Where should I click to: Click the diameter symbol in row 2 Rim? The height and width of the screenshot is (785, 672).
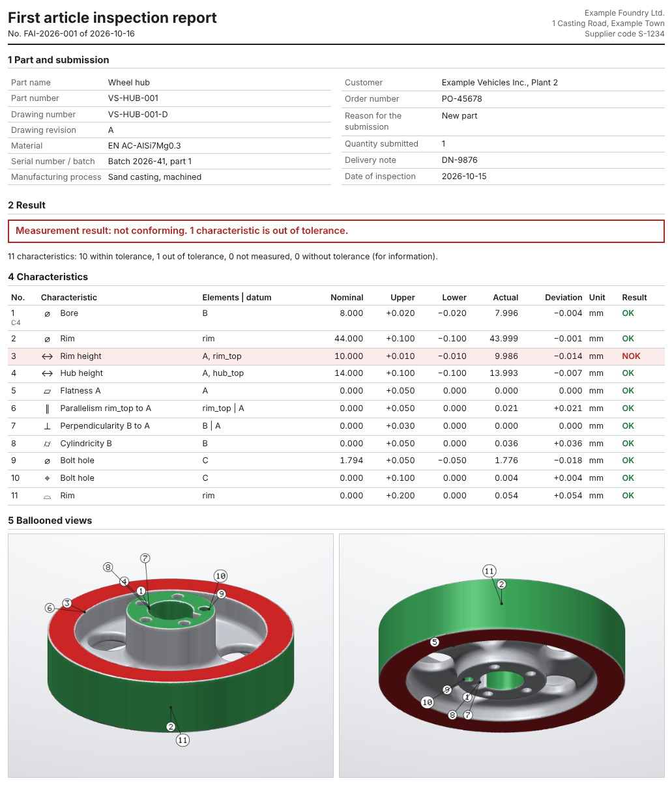tap(47, 339)
